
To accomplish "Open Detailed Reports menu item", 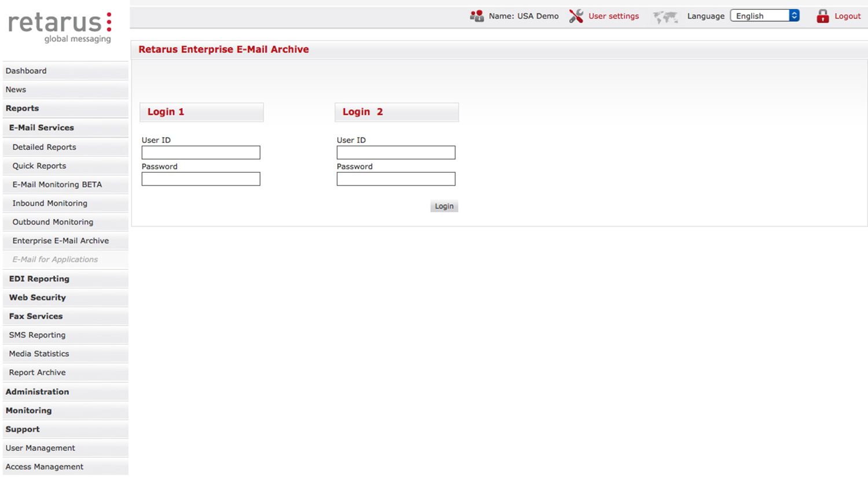I will pyautogui.click(x=65, y=147).
